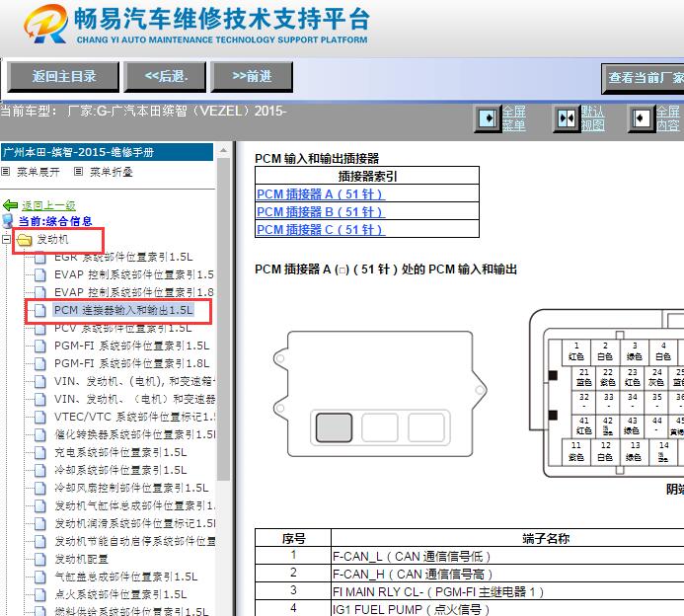684x616 pixels.
Task: Click the left menu scrollbar thumb
Action: [x=223, y=319]
